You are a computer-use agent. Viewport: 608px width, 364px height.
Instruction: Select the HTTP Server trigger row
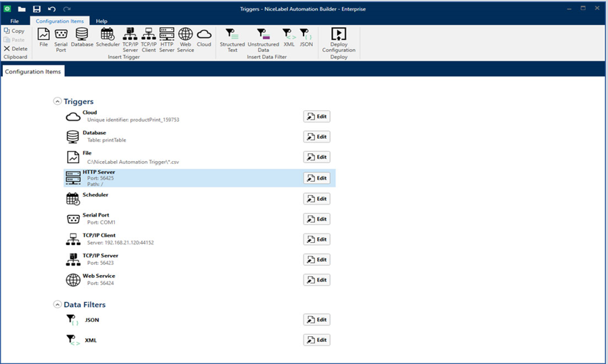[200, 178]
